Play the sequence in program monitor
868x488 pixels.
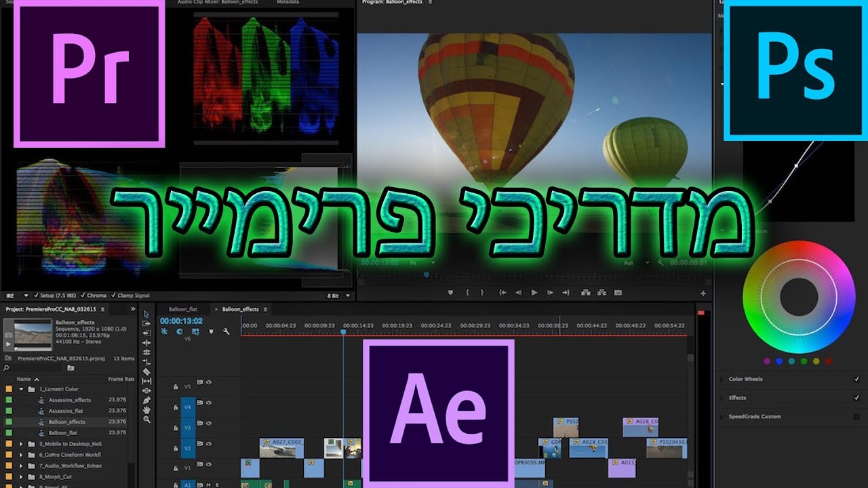[x=534, y=293]
